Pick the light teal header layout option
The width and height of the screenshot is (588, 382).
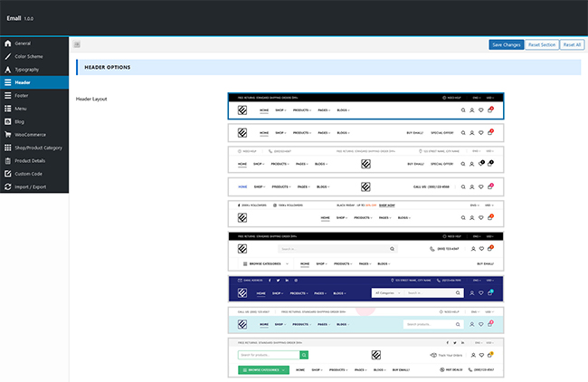pos(366,320)
